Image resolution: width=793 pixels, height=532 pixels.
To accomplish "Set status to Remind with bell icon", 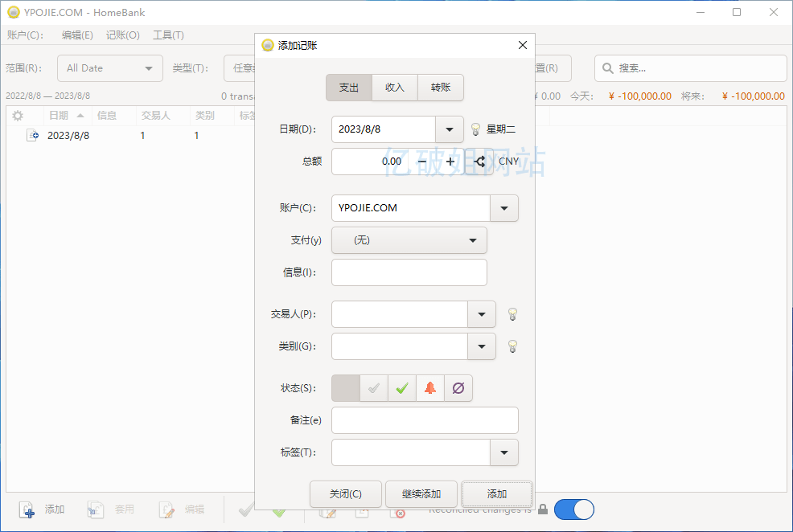I will point(430,388).
